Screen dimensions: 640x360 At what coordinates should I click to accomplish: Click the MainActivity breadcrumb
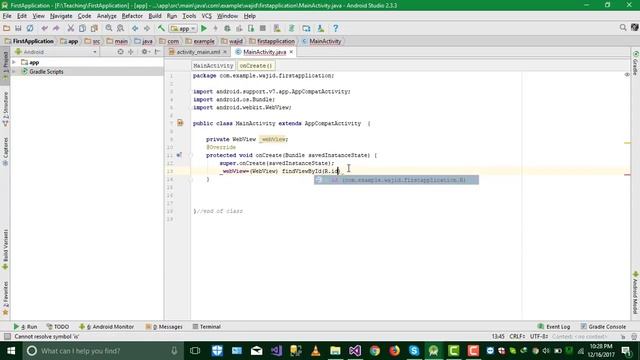322,41
